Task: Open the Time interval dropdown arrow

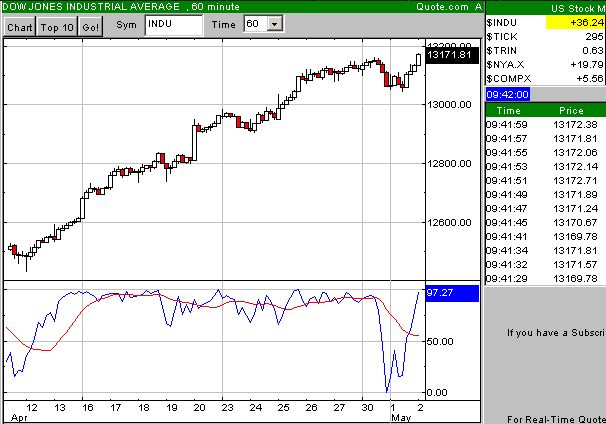Action: coord(274,24)
